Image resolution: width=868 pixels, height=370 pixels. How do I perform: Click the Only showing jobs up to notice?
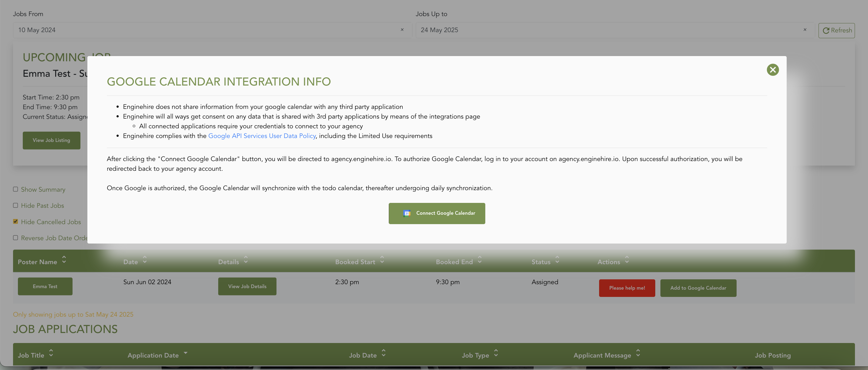[x=73, y=314]
